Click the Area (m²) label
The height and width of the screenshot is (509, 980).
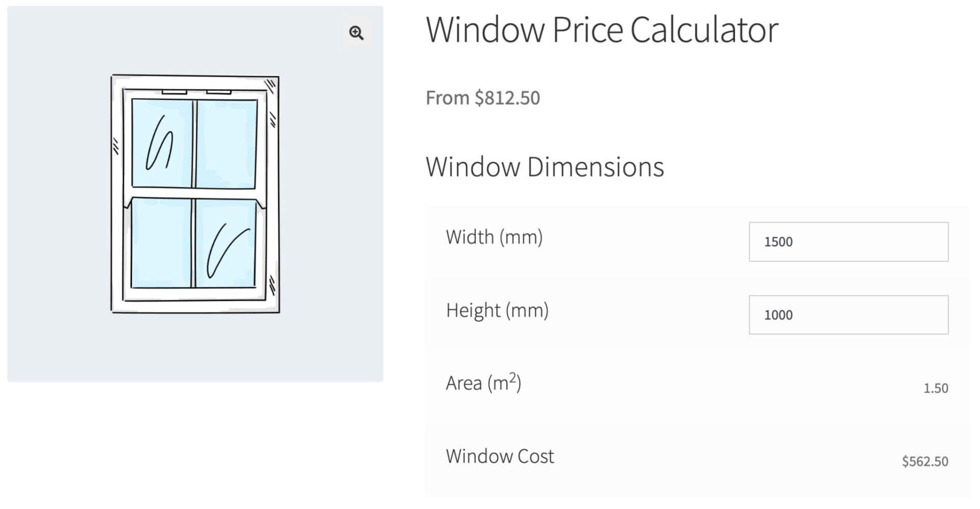[483, 381]
